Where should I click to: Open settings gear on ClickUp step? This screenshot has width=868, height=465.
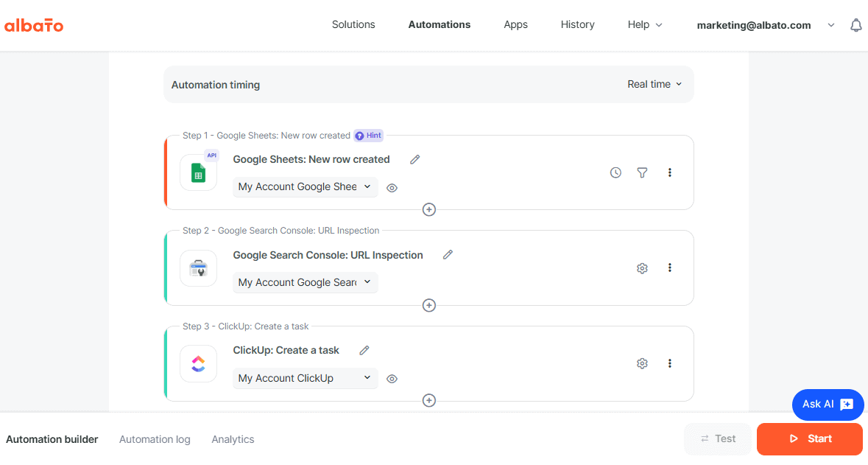click(642, 363)
